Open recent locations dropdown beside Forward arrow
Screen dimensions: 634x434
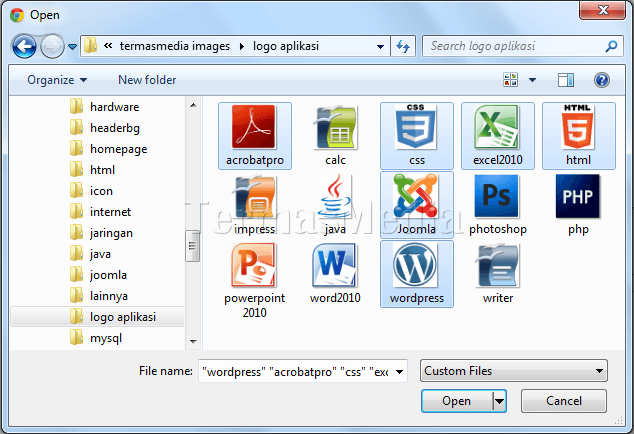(72, 47)
